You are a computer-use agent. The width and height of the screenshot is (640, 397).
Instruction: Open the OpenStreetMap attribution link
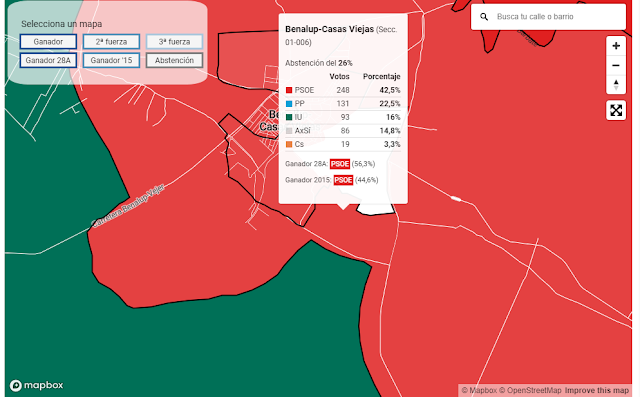(x=530, y=390)
